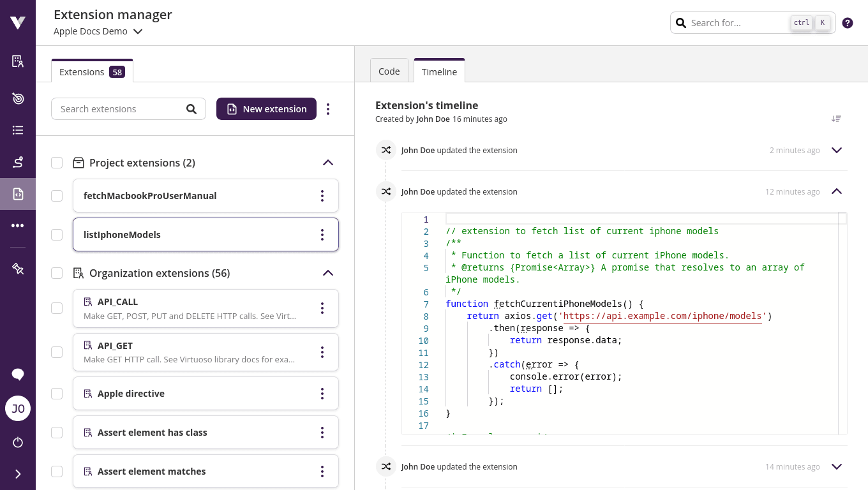This screenshot has width=868, height=490.
Task: Check the Apple directive extension checkbox
Action: pos(57,394)
